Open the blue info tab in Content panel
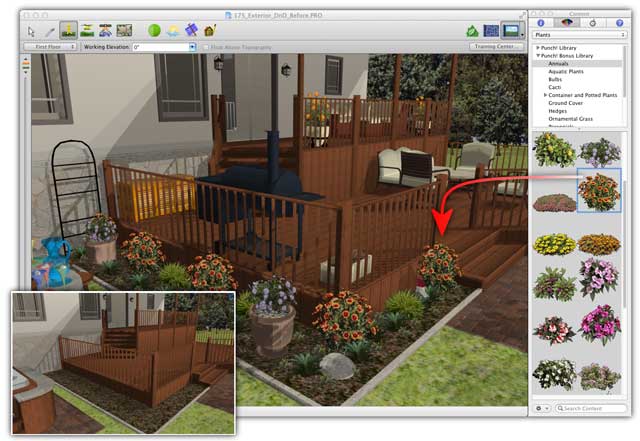 pos(543,22)
